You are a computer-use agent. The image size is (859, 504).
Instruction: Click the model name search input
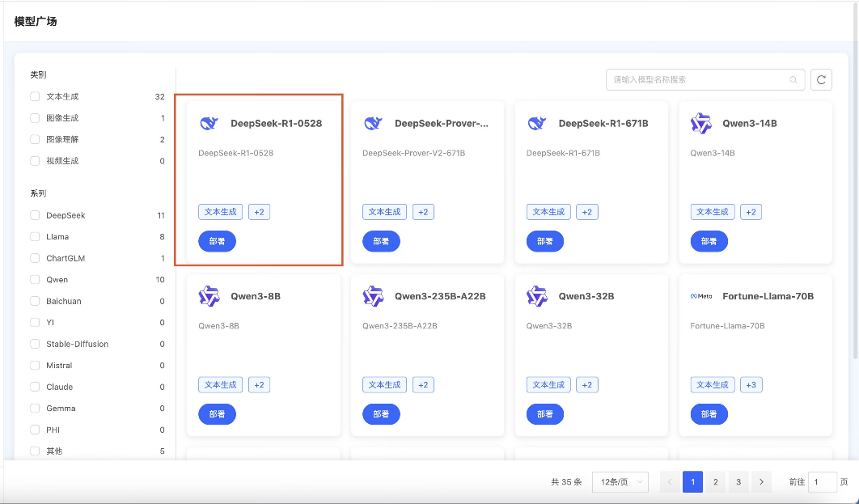click(x=705, y=79)
